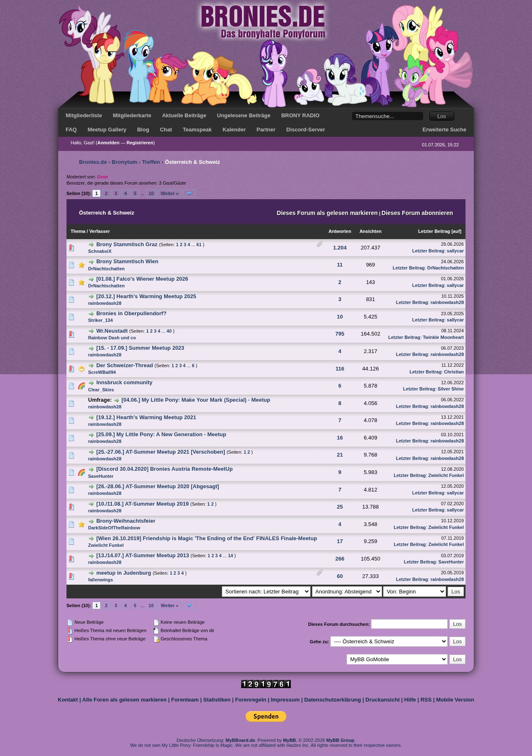Image resolution: width=532 pixels, height=756 pixels.
Task: Click the green arrow beside Wr.Neustadt
Action: [x=91, y=331]
